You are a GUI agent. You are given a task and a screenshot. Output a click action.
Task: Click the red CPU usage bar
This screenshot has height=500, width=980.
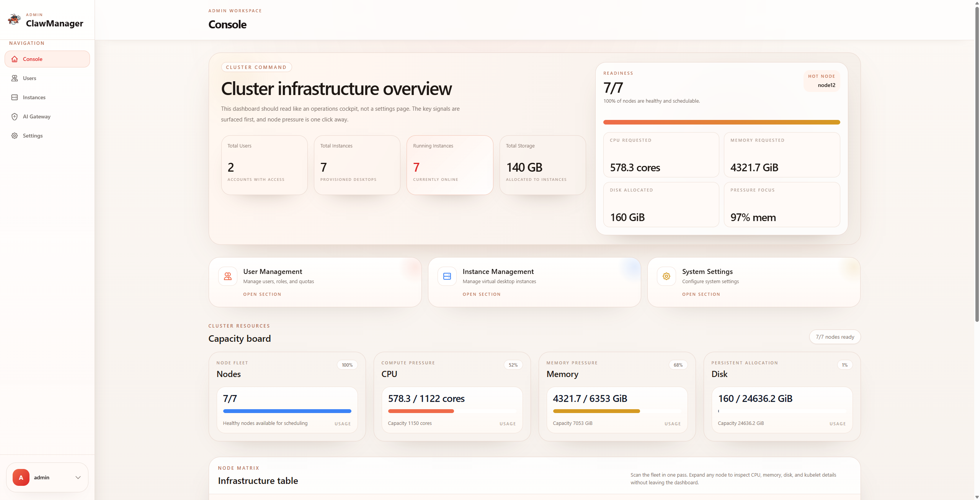click(x=421, y=411)
